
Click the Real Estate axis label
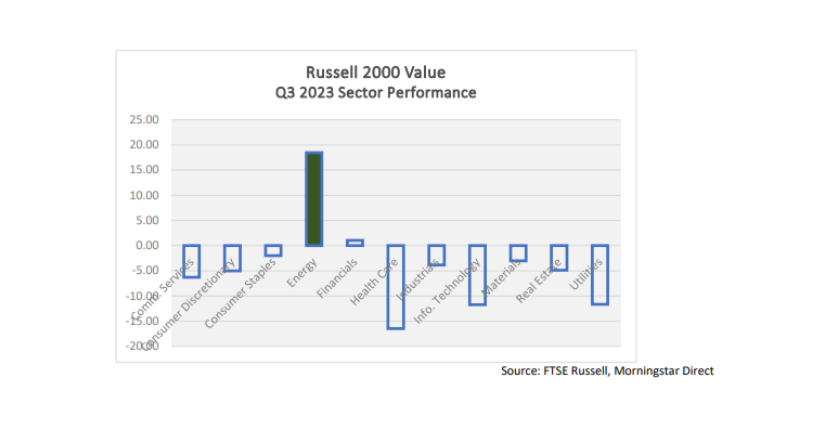coord(539,281)
